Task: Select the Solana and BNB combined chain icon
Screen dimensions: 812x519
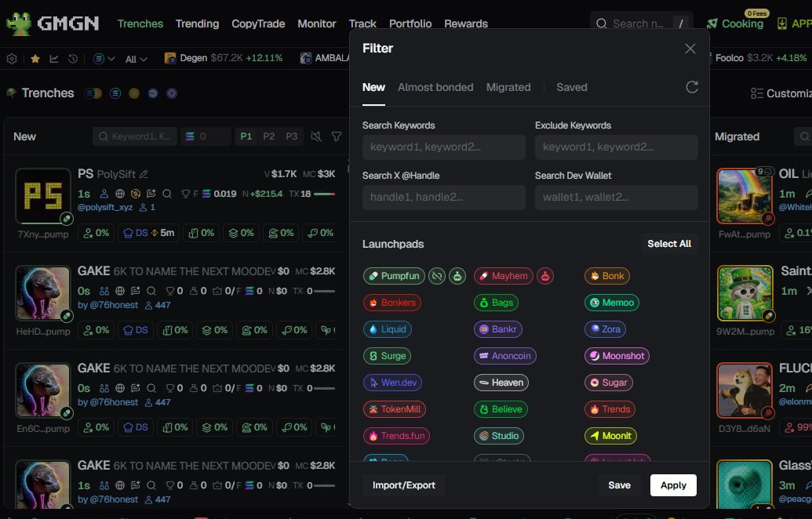Action: (x=93, y=93)
